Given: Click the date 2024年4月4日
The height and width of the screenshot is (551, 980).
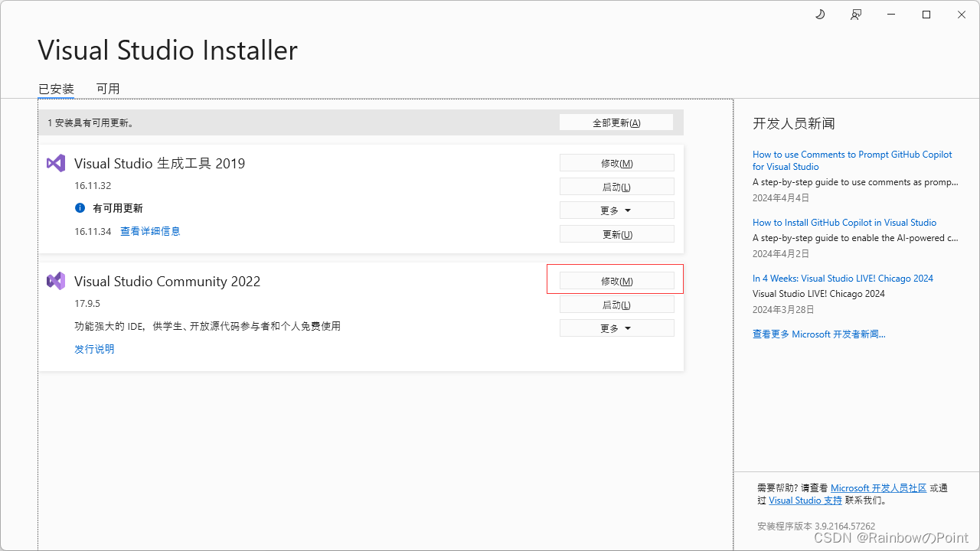Looking at the screenshot, I should pyautogui.click(x=781, y=197).
